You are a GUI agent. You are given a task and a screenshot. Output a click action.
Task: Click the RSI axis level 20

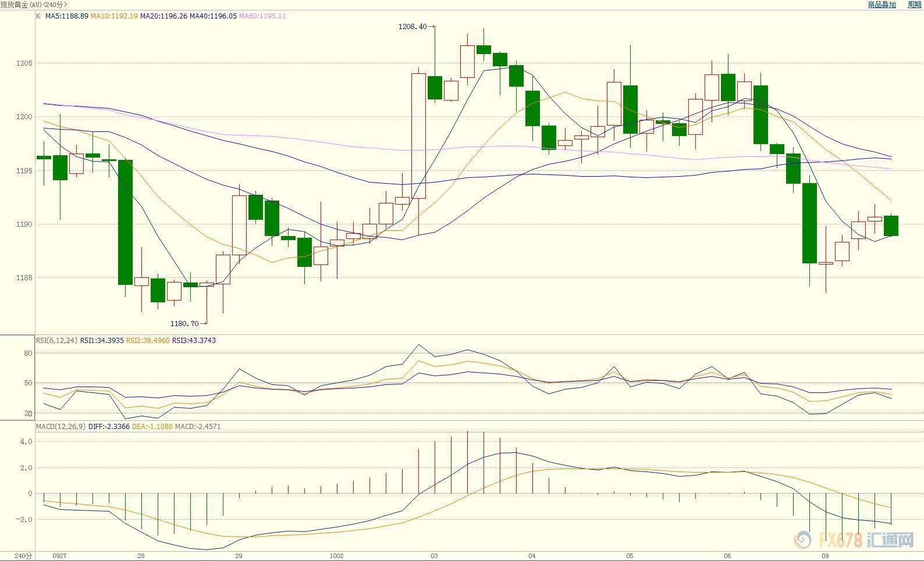[29, 413]
